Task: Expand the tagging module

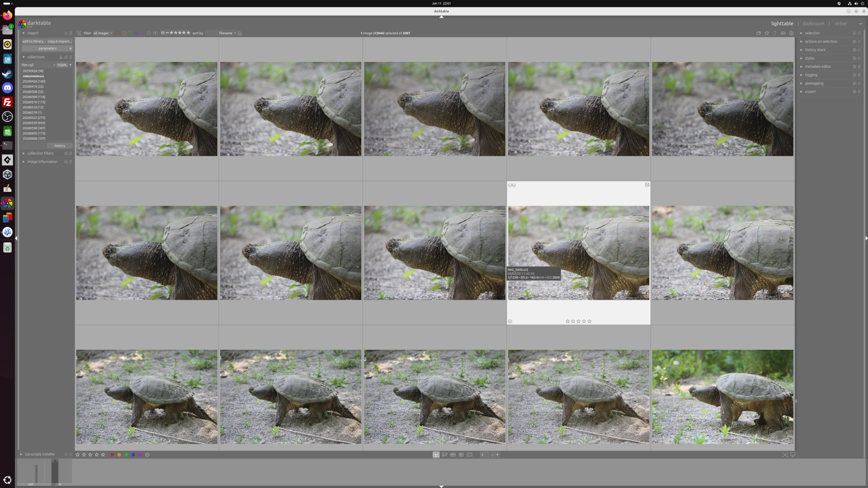Action: (x=801, y=75)
